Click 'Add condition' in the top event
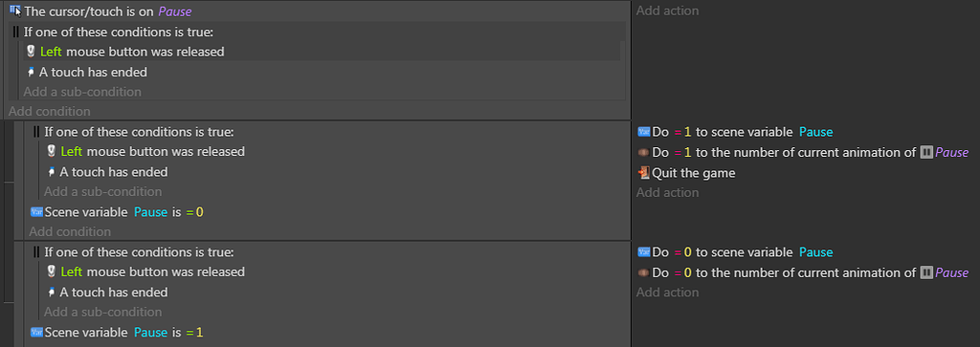This screenshot has height=347, width=980. tap(50, 111)
